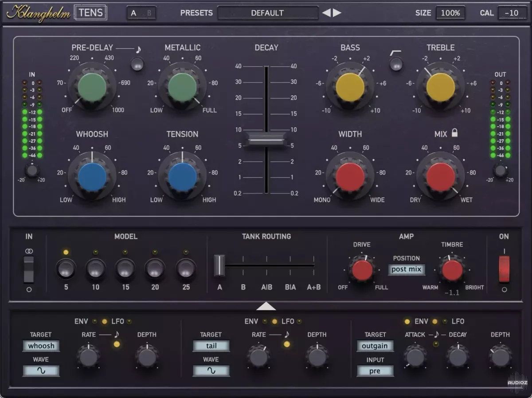Select reverb model 5
Screen dimensions: 532x398
click(x=66, y=269)
